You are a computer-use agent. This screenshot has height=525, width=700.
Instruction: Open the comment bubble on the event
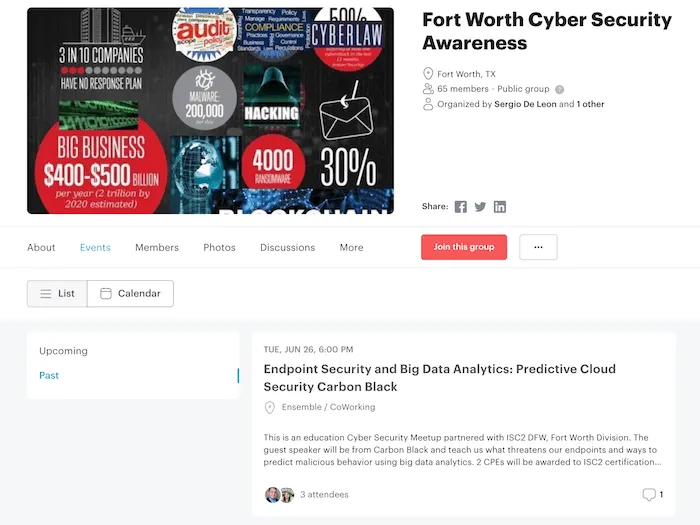click(649, 494)
